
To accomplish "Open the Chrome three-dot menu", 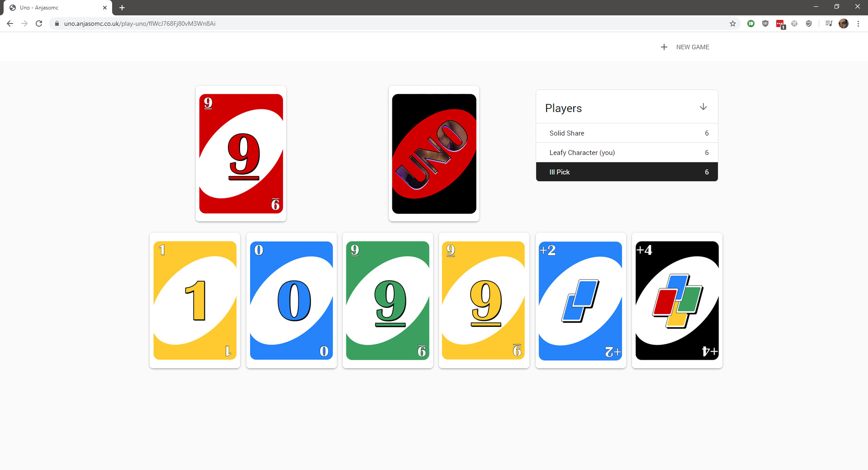I will (x=858, y=23).
